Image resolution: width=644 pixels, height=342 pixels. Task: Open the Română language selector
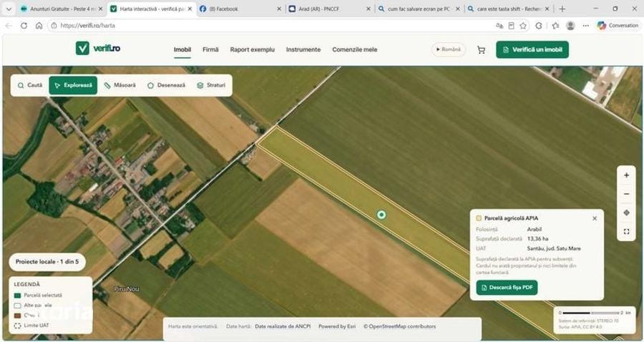449,49
